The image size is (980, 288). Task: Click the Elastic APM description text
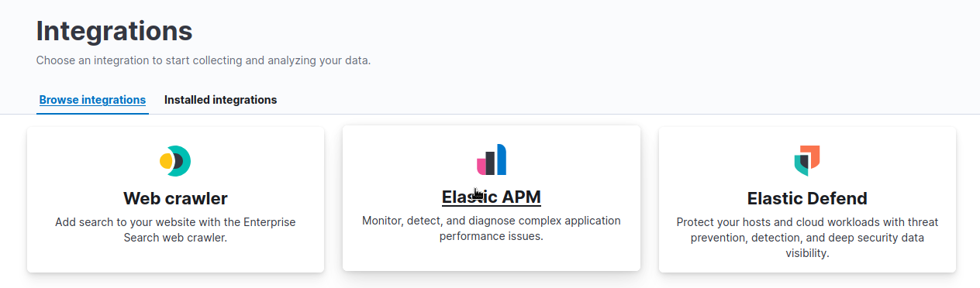[492, 228]
